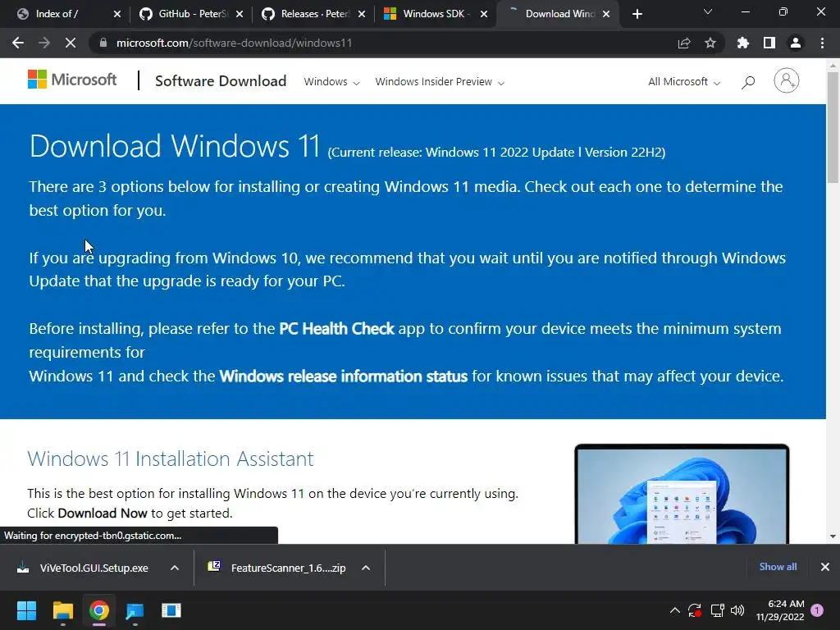This screenshot has height=630, width=840.
Task: Stop loading the page
Action: (71, 43)
